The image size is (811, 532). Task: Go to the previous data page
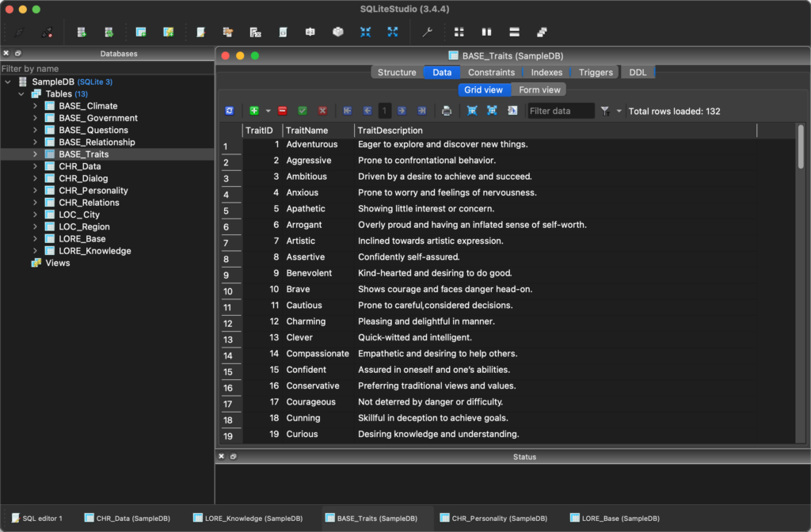point(367,111)
